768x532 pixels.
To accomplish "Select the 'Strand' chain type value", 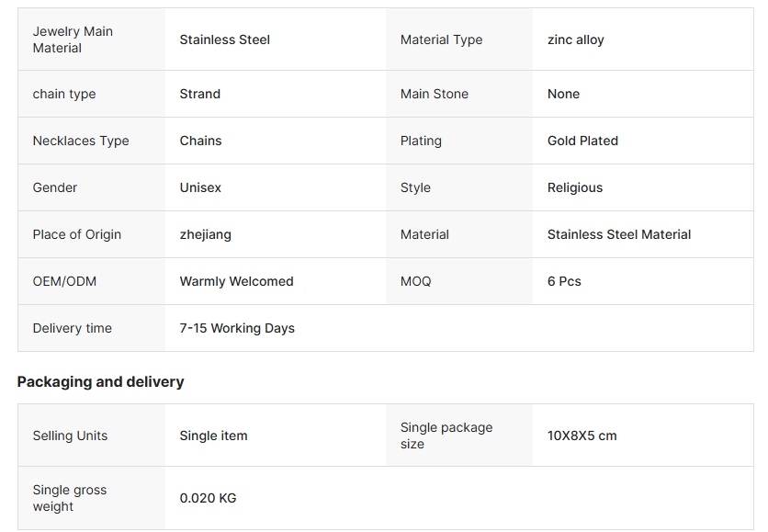I will click(x=200, y=94).
